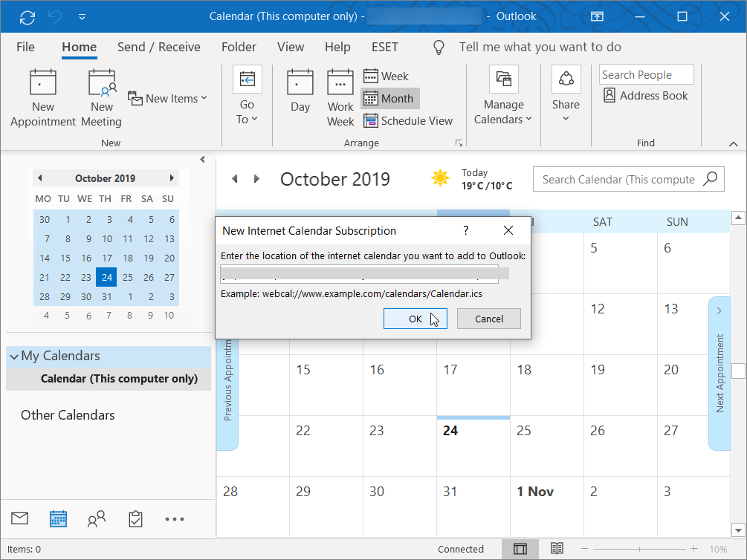The image size is (747, 560).
Task: Toggle the Month view button
Action: coord(389,98)
